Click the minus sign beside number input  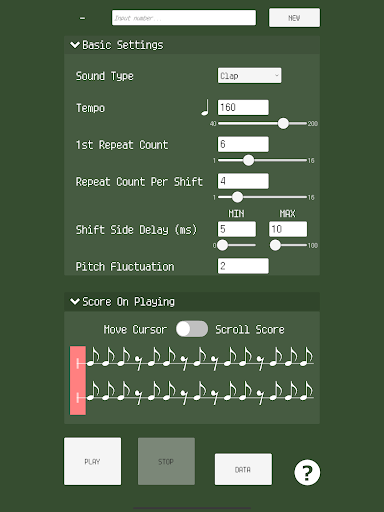pyautogui.click(x=82, y=18)
